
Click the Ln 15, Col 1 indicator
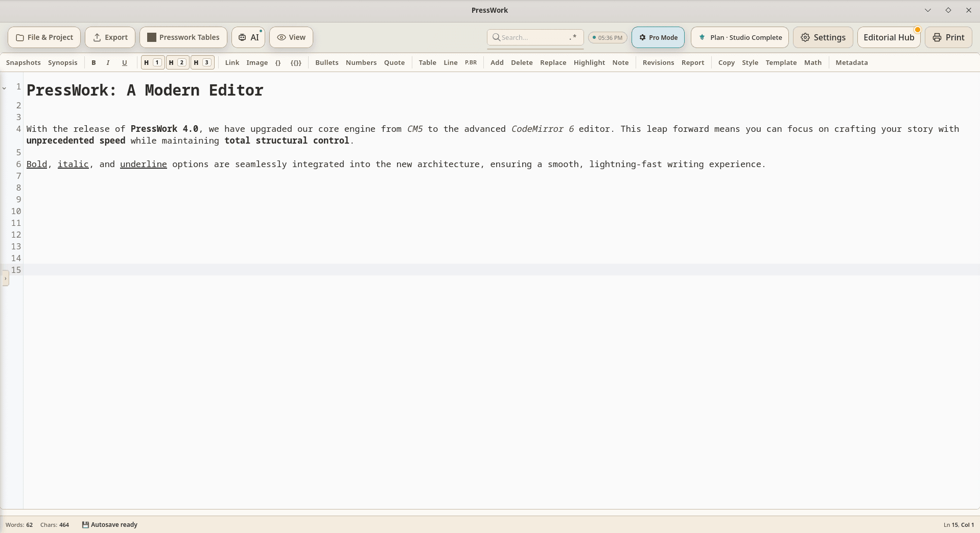tap(959, 525)
